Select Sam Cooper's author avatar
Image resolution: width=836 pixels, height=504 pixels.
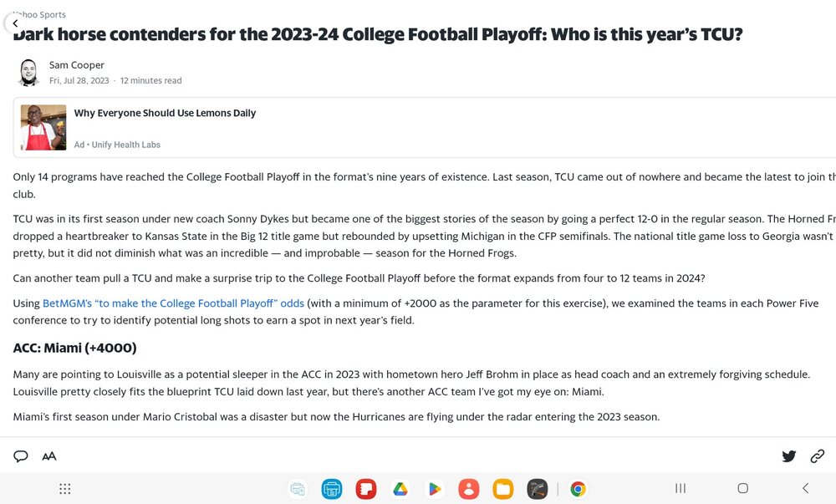point(28,73)
